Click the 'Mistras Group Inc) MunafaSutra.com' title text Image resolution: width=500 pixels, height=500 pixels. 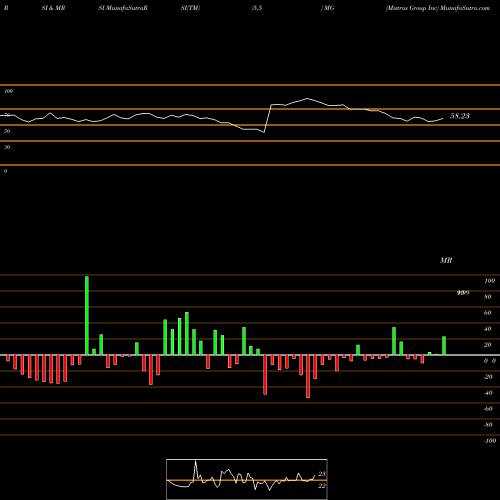(438, 8)
